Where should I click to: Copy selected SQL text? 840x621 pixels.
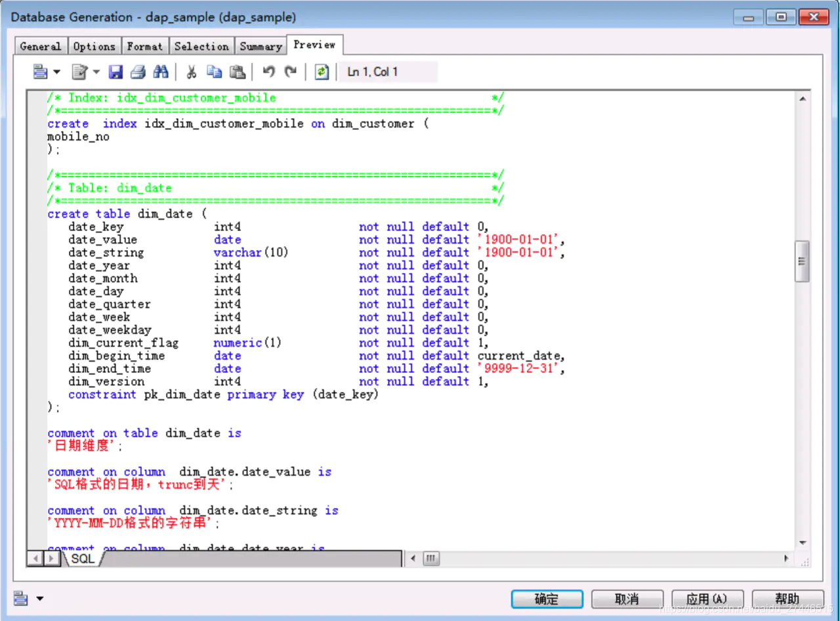click(x=214, y=72)
